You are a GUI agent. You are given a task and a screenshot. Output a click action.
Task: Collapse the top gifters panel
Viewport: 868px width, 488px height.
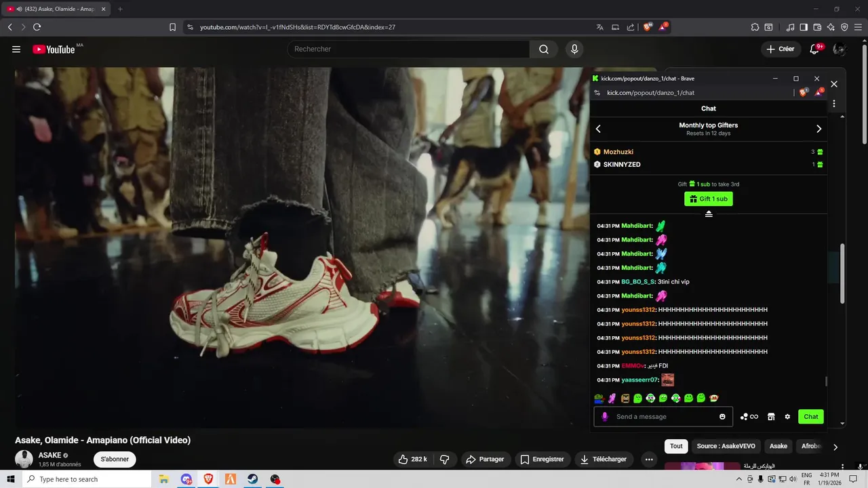point(709,213)
